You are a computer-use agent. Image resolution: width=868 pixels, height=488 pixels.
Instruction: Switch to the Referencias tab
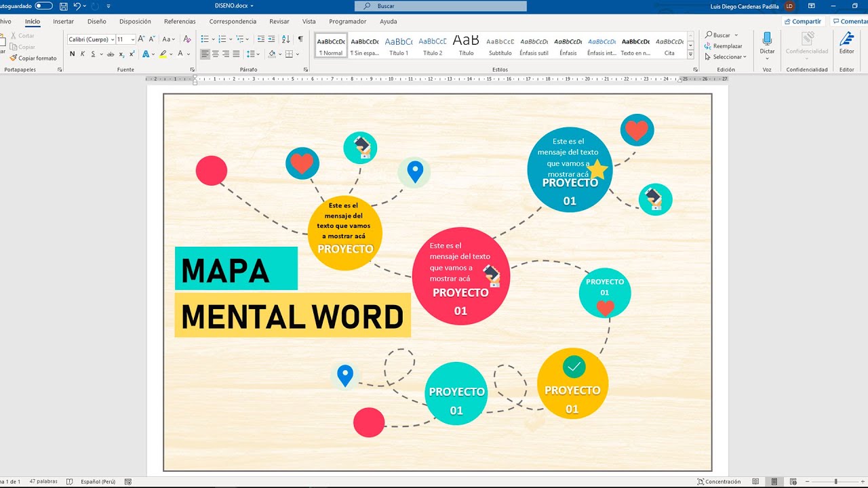tap(180, 22)
